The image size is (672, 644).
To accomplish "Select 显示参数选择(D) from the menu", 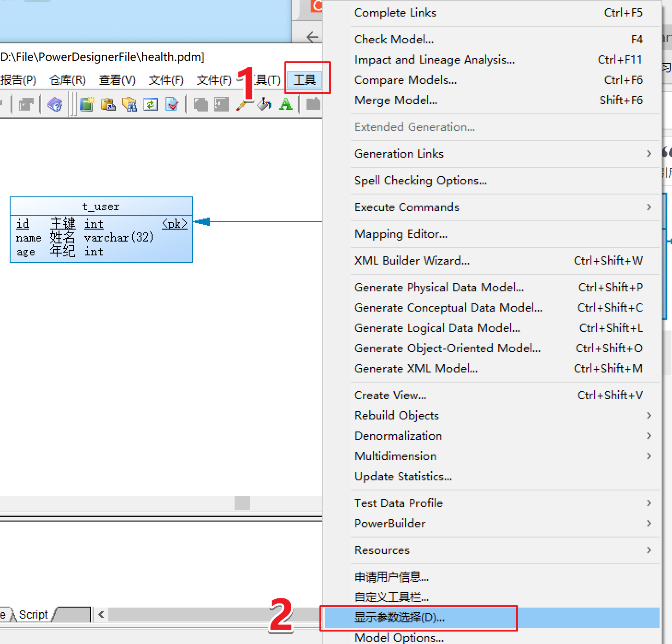I will coord(399,617).
